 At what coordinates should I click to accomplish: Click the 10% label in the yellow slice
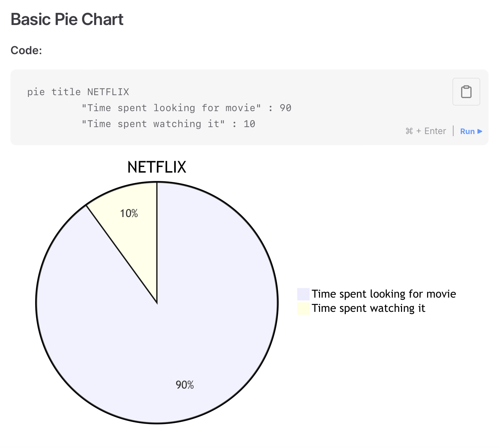129,213
